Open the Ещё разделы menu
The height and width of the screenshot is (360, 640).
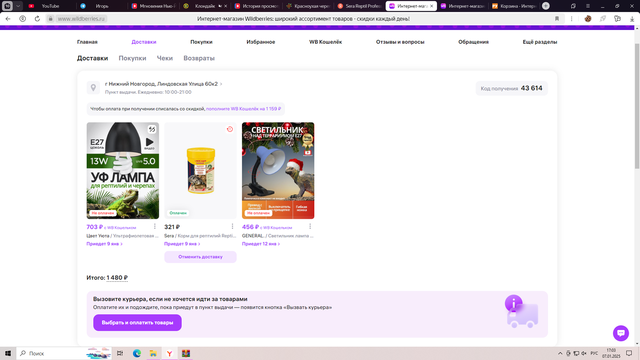click(x=540, y=42)
